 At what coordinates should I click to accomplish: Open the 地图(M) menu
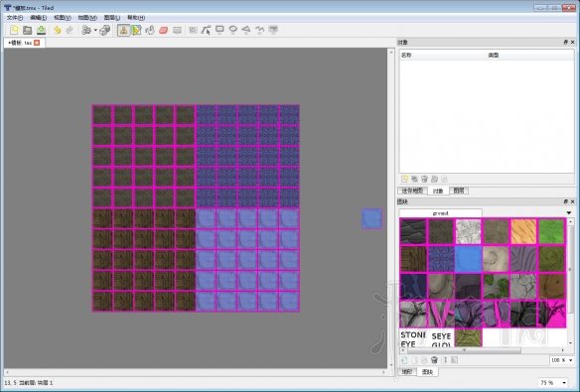(x=87, y=17)
